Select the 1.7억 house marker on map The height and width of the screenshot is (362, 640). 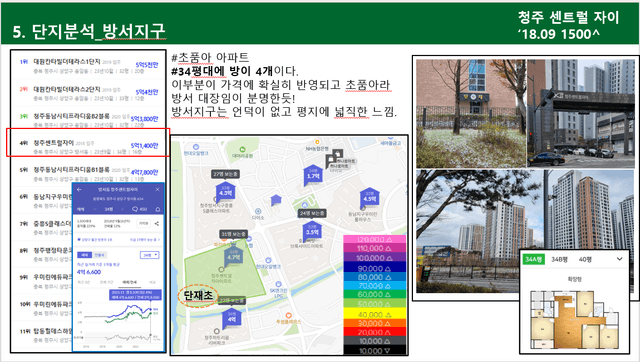(x=313, y=175)
